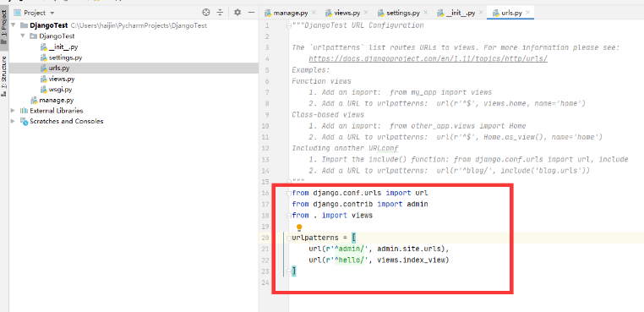Screen dimensions: 644x312
Task: Click the External Libraries icon
Action: pyautogui.click(x=24, y=111)
